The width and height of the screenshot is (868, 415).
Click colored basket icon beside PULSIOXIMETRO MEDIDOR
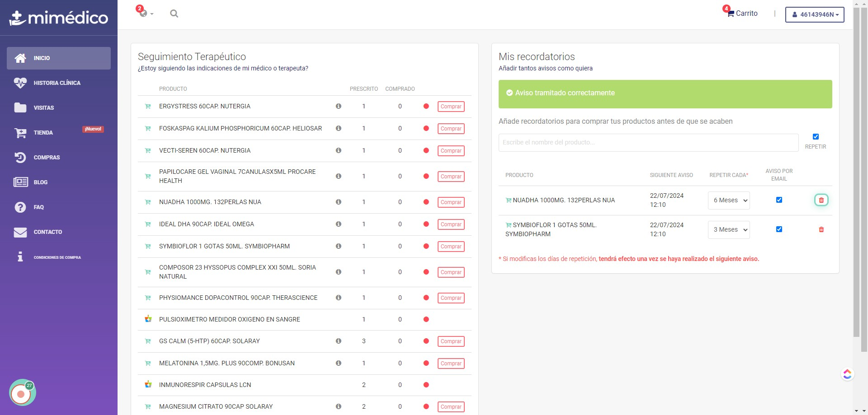(148, 319)
